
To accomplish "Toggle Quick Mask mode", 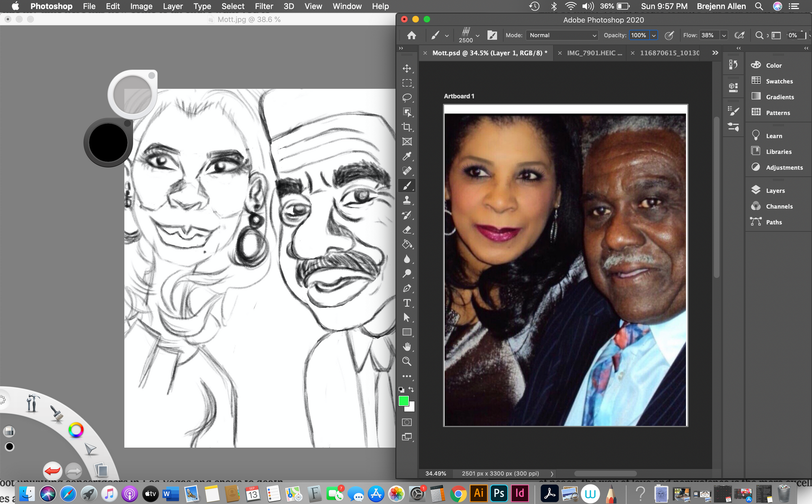I will pos(408,422).
